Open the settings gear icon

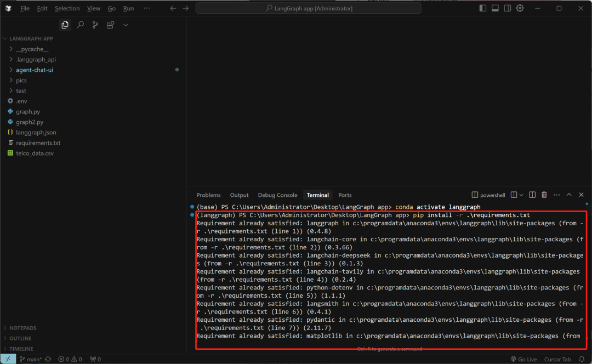[520, 8]
